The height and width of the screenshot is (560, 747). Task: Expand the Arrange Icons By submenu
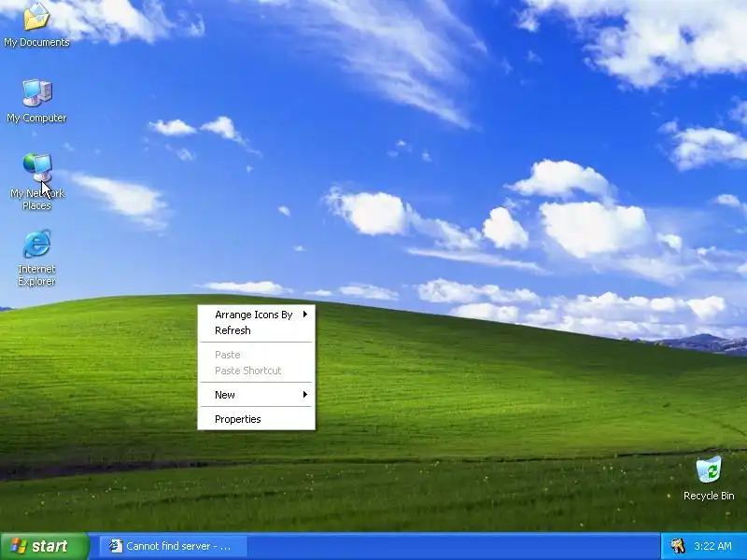(x=256, y=315)
